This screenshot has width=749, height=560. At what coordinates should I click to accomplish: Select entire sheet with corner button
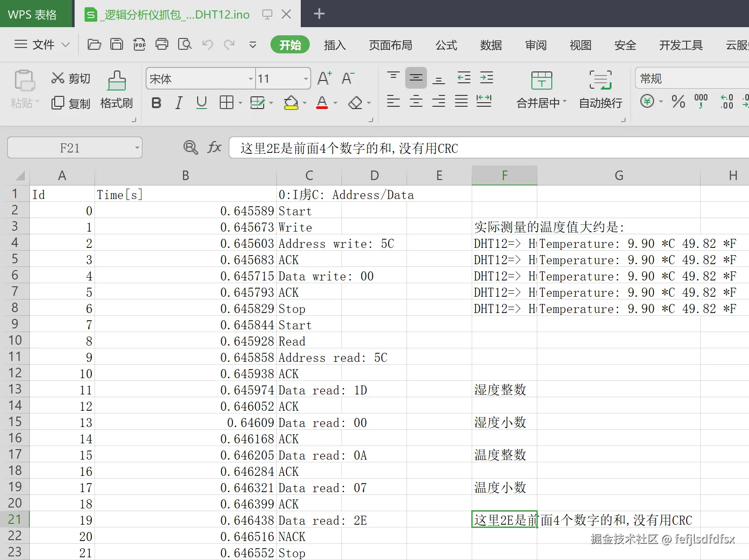click(x=19, y=176)
